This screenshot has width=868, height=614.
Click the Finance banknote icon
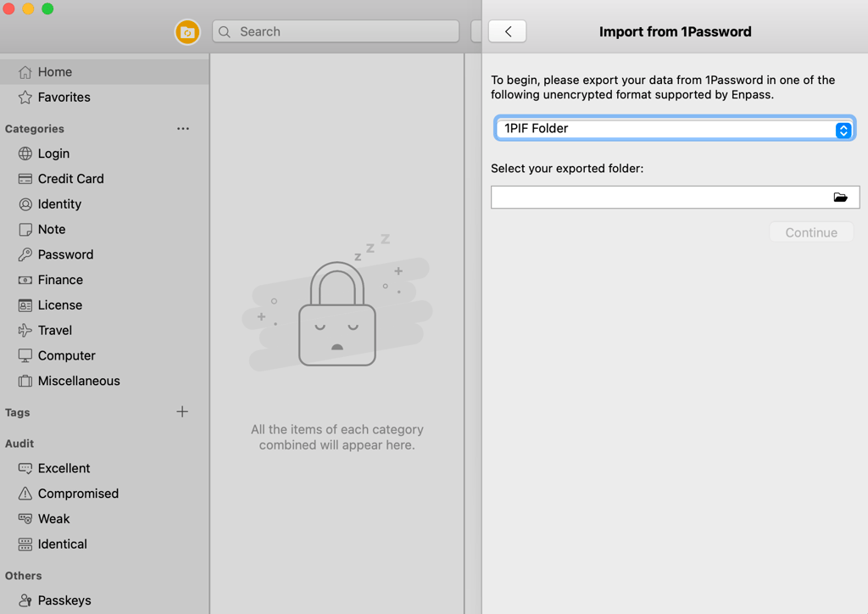point(25,280)
